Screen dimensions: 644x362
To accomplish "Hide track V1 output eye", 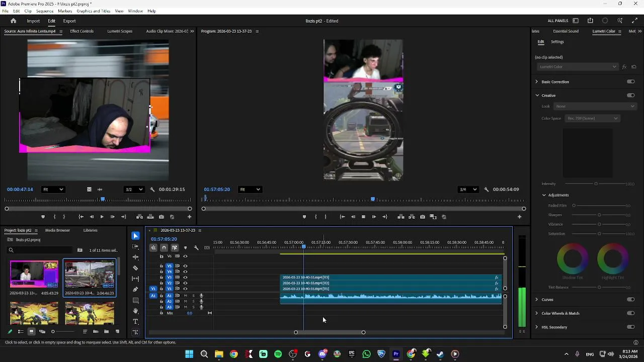I will 185,289.
